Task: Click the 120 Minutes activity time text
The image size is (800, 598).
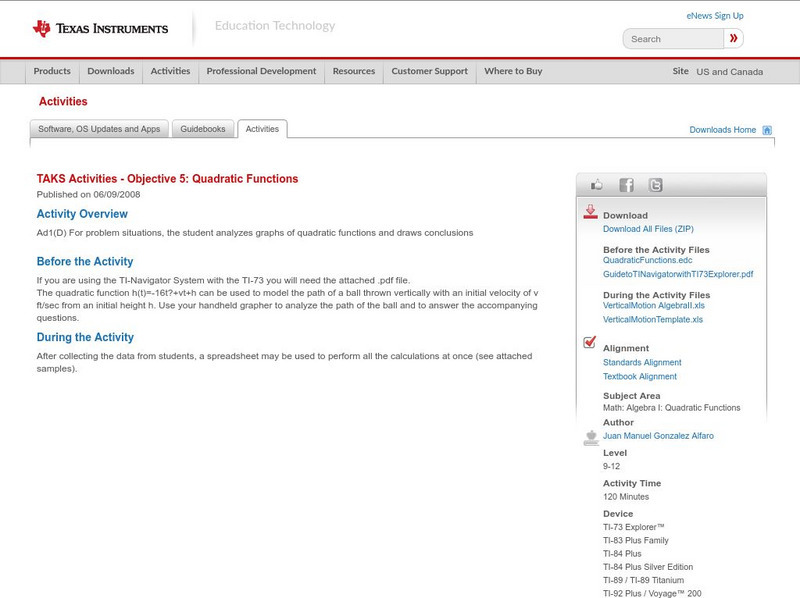Action: pos(626,497)
